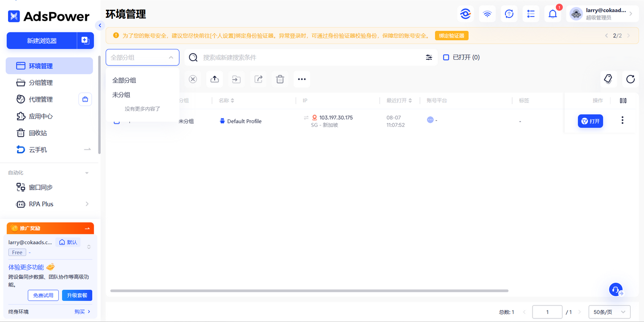
Task: Click the 免费试用 button
Action: [43, 295]
